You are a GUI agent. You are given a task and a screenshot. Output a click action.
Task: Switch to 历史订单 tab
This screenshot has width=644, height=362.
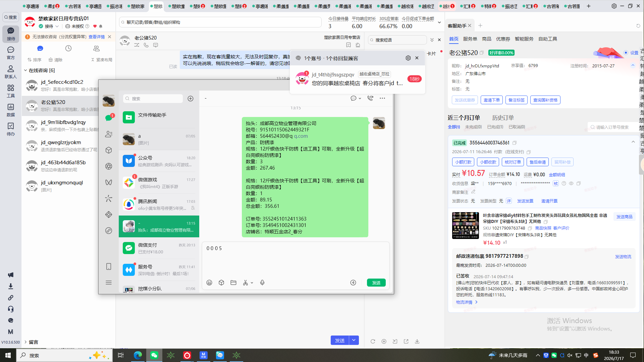coord(503,118)
